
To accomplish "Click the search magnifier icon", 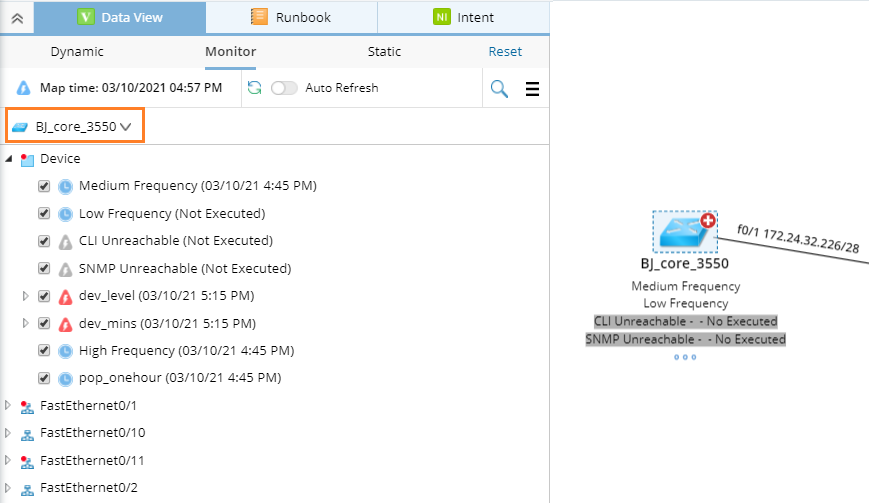I will [499, 89].
